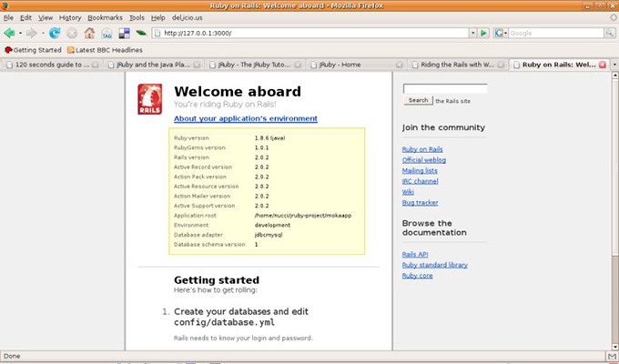Viewport: 619px width, 364px height.
Task: Click the Google search engine icon
Action: (x=499, y=33)
